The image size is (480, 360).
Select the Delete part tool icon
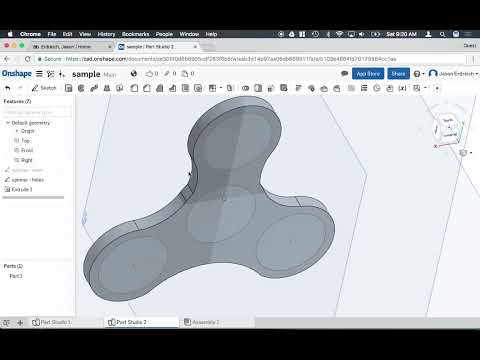284,88
